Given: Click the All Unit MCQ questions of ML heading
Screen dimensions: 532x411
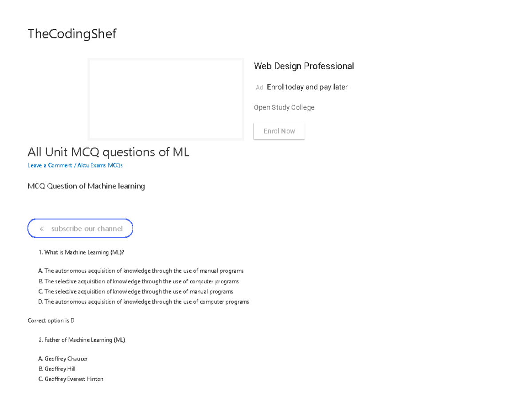Looking at the screenshot, I should [x=108, y=152].
